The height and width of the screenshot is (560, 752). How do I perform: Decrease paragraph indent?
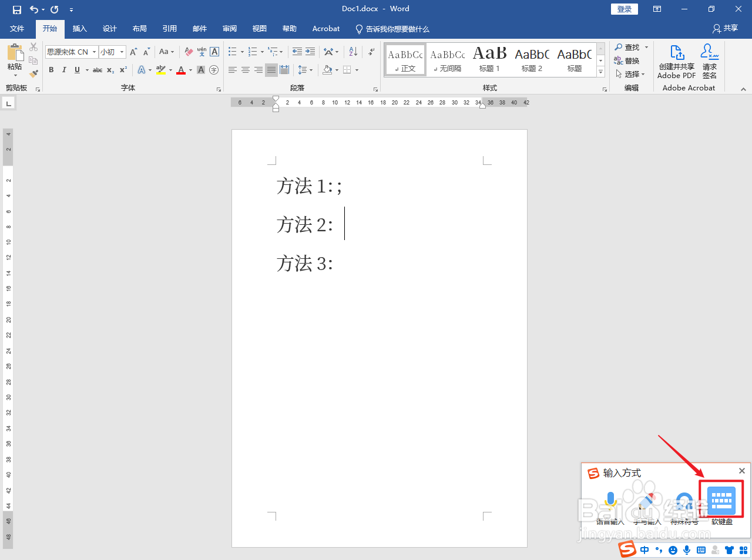tap(297, 52)
